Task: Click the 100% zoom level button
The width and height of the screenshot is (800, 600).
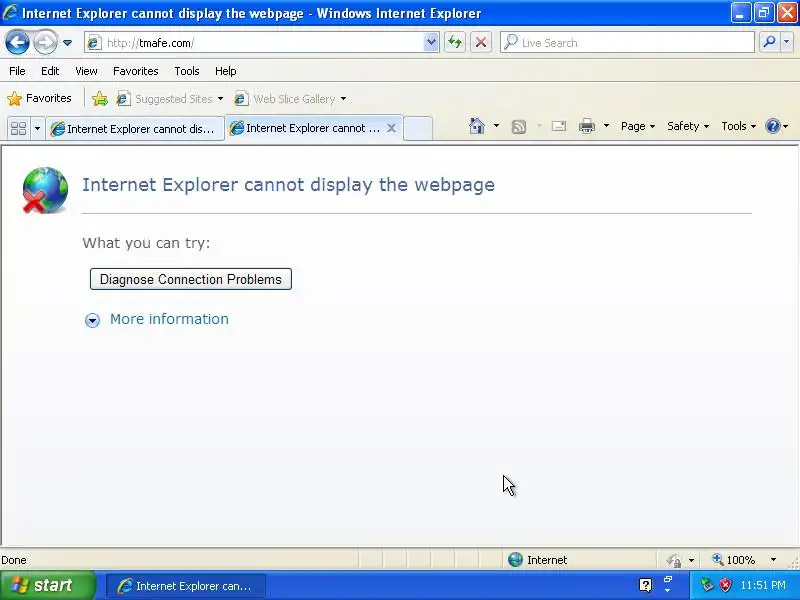Action: click(x=734, y=560)
